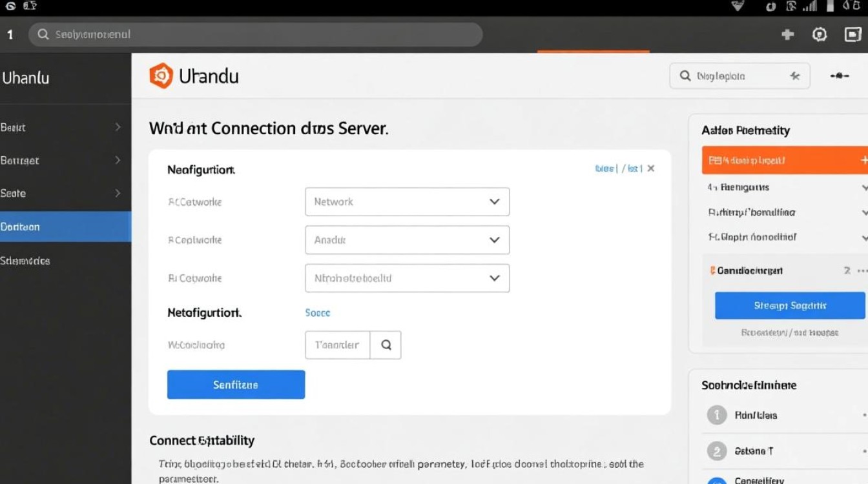Click the plus icon on orange row
868x484 pixels.
click(x=864, y=160)
